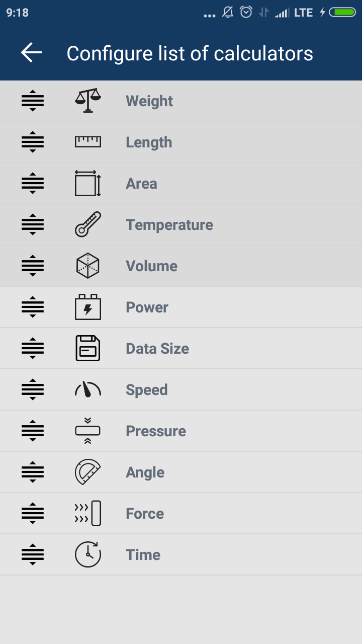Select the Speed gauge icon
The width and height of the screenshot is (362, 644).
point(88,390)
